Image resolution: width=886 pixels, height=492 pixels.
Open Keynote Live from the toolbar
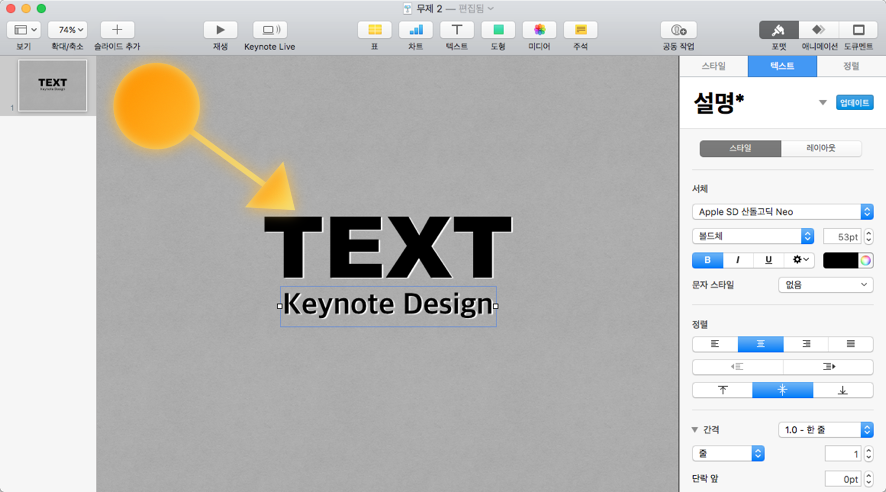coord(270,29)
